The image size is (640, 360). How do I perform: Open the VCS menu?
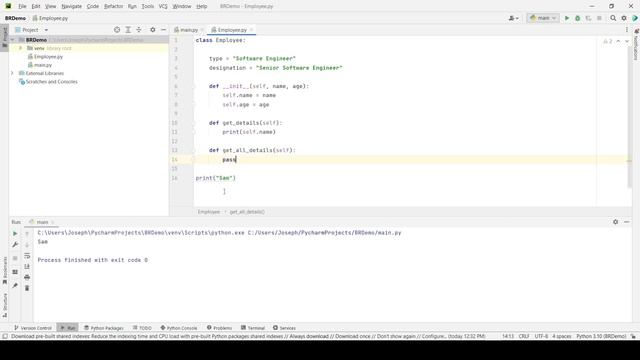163,6
